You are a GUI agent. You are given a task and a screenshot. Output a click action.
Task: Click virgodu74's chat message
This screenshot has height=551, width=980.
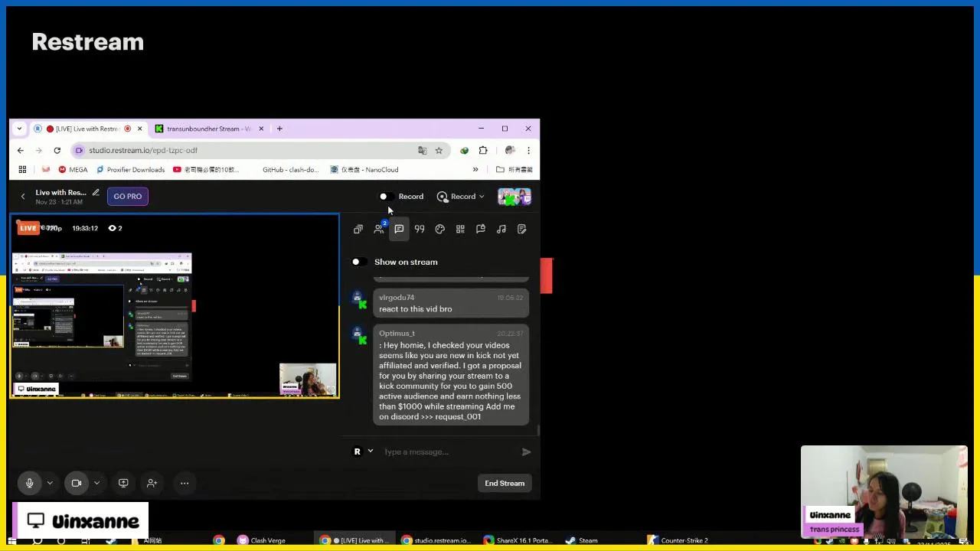451,303
